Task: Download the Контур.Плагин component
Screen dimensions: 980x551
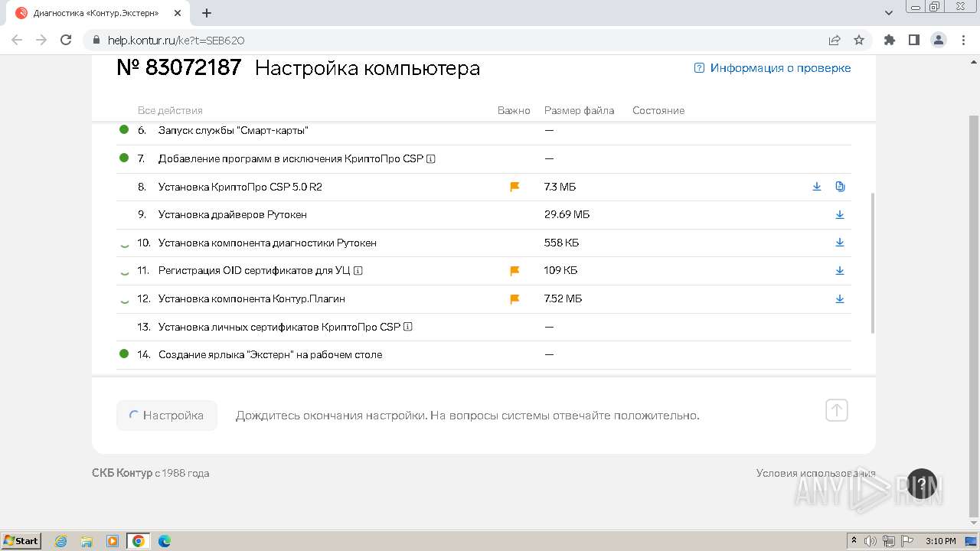Action: (840, 298)
